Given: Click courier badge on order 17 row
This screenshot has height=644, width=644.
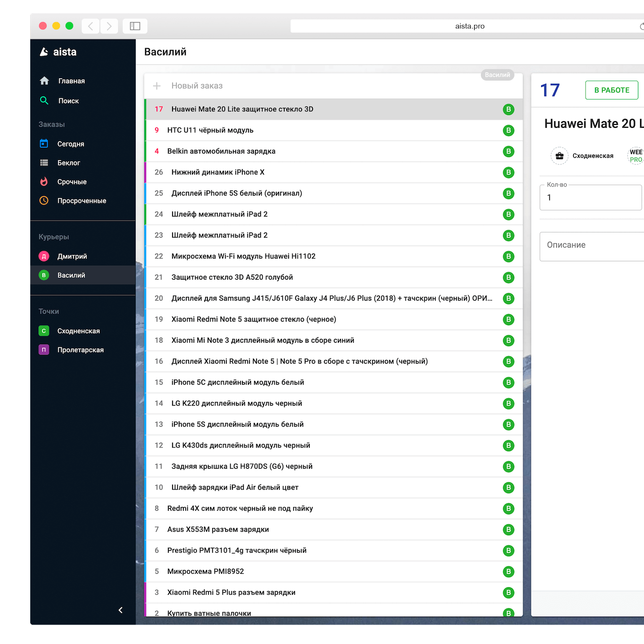Looking at the screenshot, I should [x=508, y=109].
